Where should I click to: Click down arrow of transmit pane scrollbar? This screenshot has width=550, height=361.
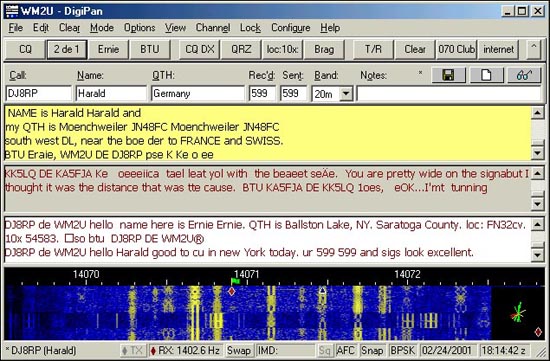tap(538, 255)
